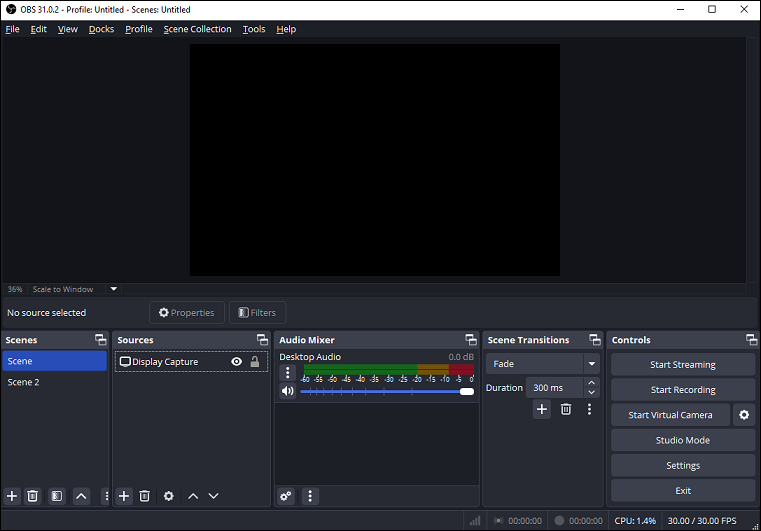Move source up arrow in Sources dock
This screenshot has height=531, width=761.
193,496
